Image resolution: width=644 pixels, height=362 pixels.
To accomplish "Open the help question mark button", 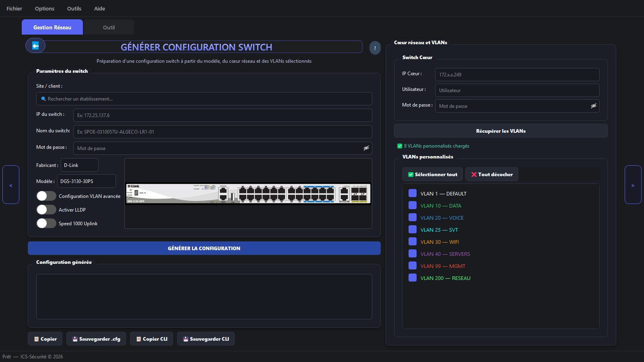I will point(375,48).
